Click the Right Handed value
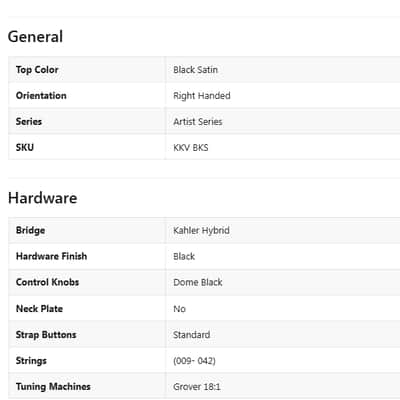The height and width of the screenshot is (400, 400). [x=202, y=96]
